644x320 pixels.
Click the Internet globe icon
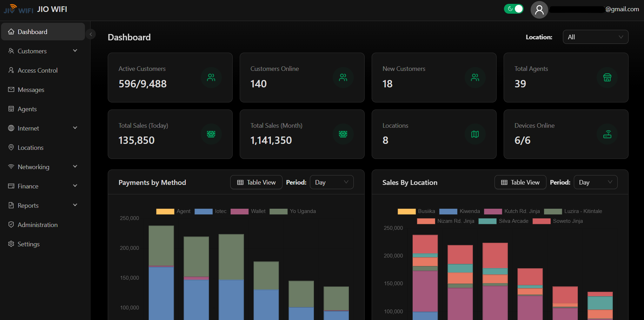[11, 128]
